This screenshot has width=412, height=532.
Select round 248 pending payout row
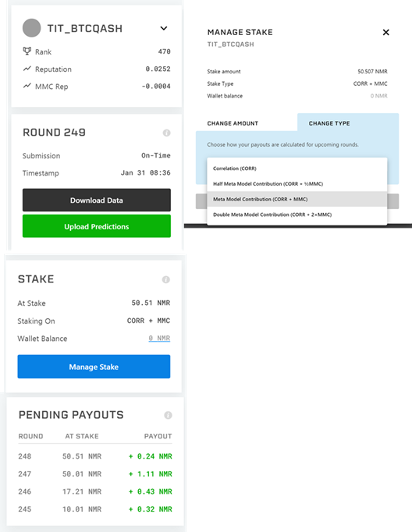95,456
